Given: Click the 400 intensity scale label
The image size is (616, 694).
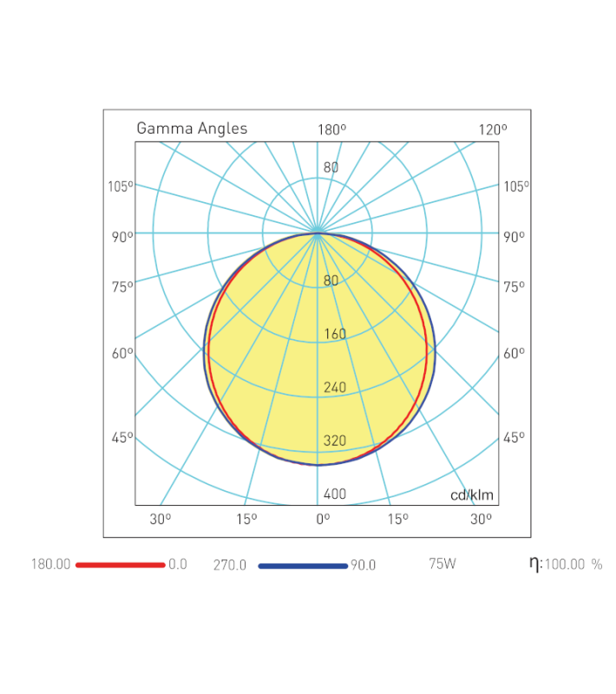Looking at the screenshot, I should coord(334,494).
